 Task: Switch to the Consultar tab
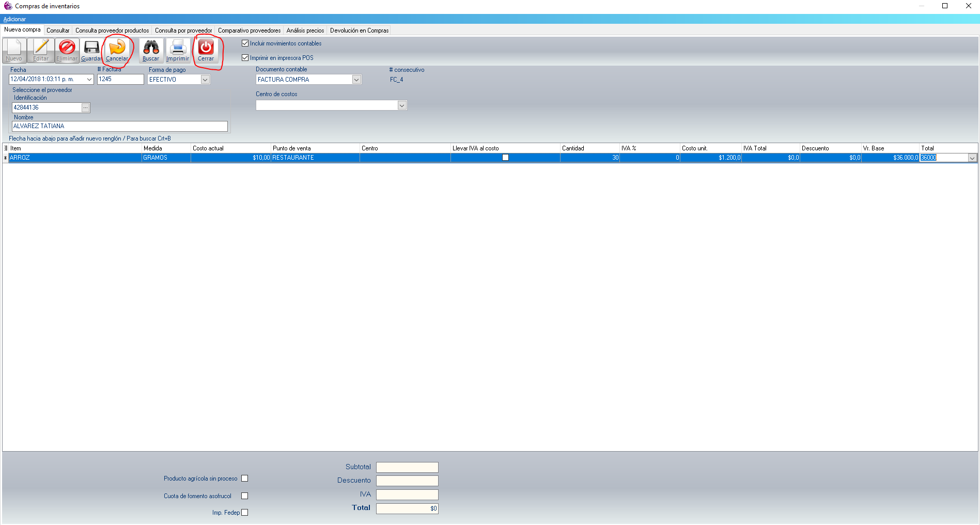pos(58,30)
